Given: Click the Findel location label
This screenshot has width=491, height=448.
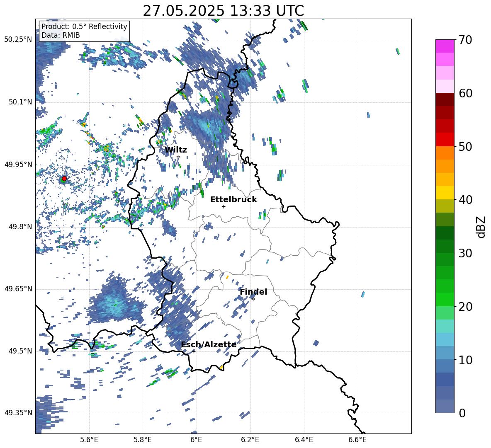Looking at the screenshot, I should [x=253, y=292].
